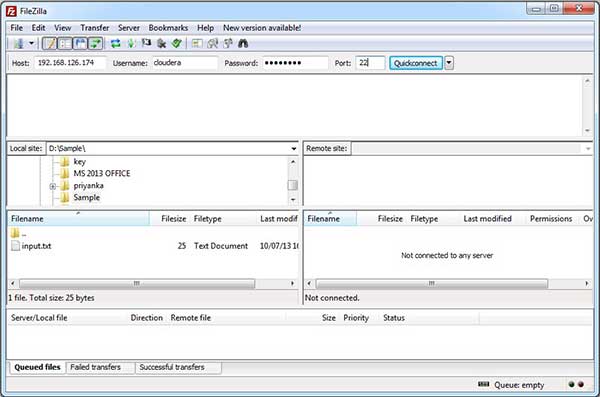Select the Sample folder in tree
This screenshot has height=397, width=600.
pos(86,198)
